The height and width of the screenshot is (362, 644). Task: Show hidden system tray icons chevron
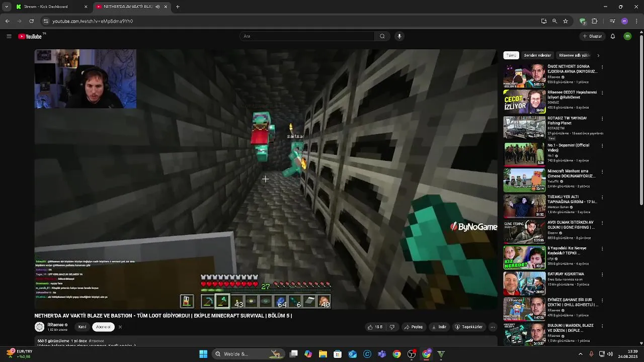580,354
